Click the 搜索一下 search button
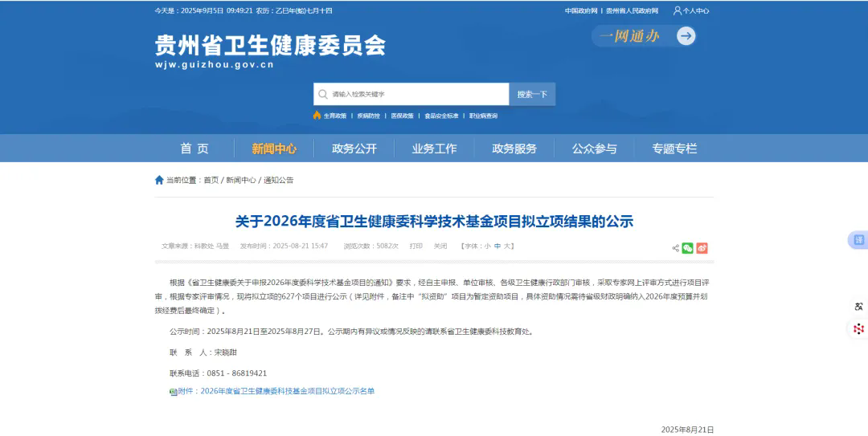The height and width of the screenshot is (436, 868). [532, 94]
